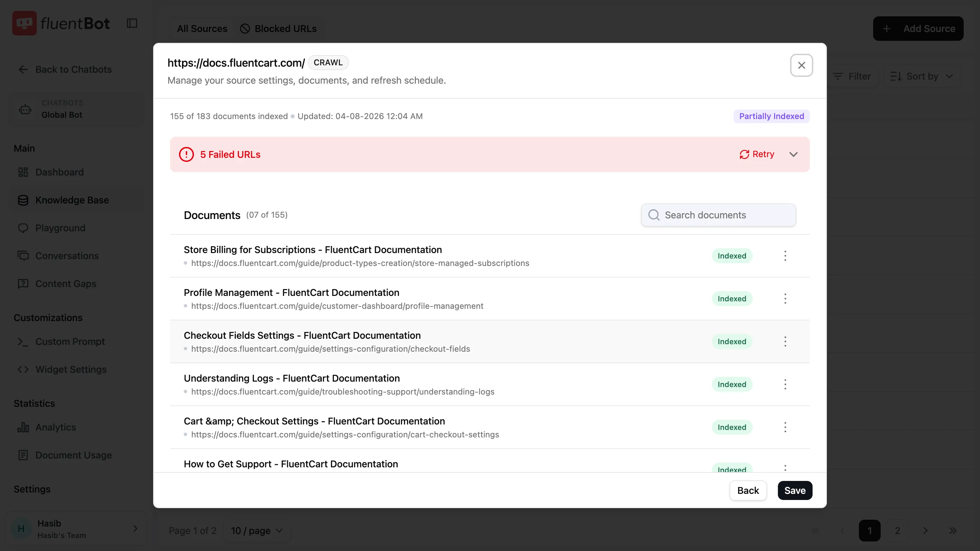Click the Partially Indexed status badge

771,116
